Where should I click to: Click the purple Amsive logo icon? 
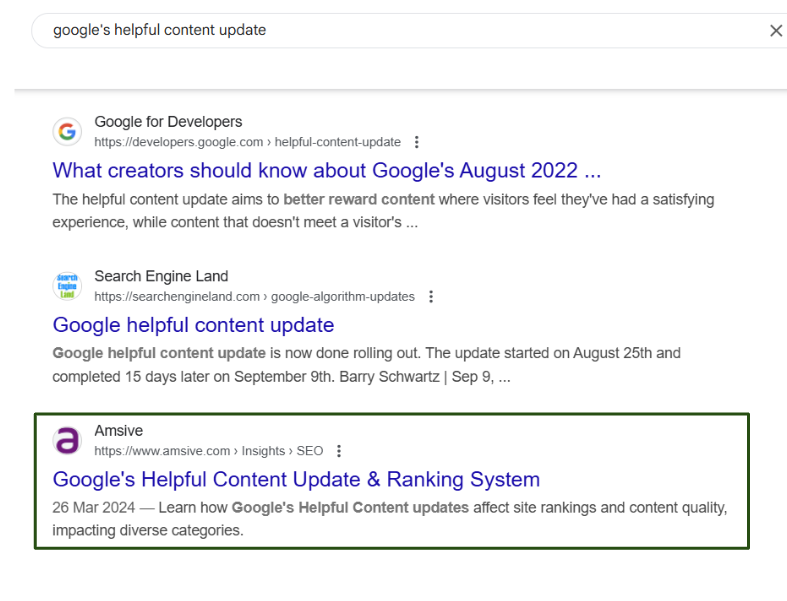pos(67,440)
